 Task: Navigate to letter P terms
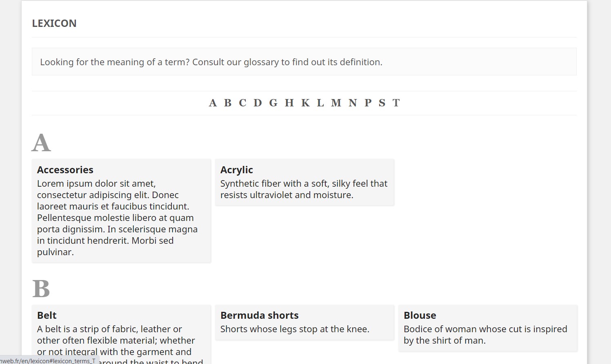tap(368, 103)
